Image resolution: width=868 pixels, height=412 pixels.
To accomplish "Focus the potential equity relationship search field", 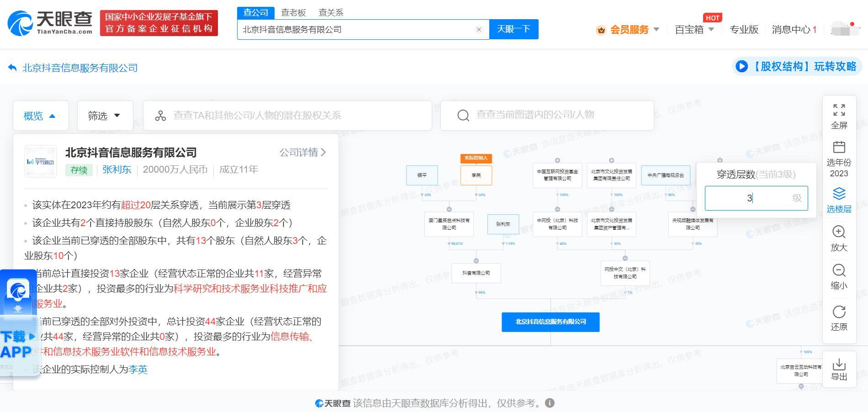I will pyautogui.click(x=287, y=116).
